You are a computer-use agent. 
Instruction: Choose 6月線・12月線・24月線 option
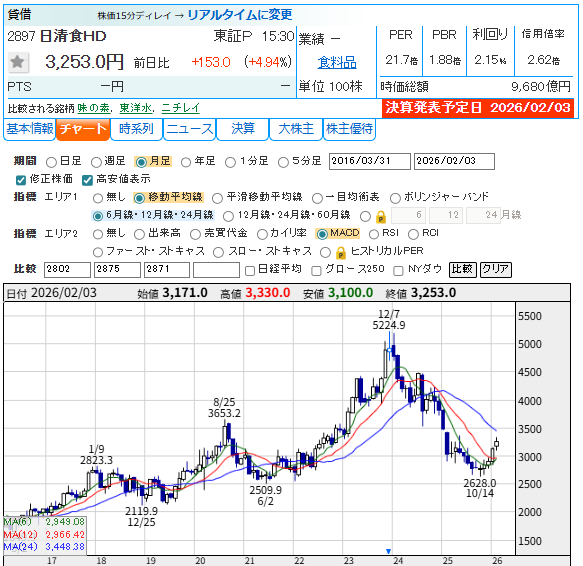(x=98, y=216)
